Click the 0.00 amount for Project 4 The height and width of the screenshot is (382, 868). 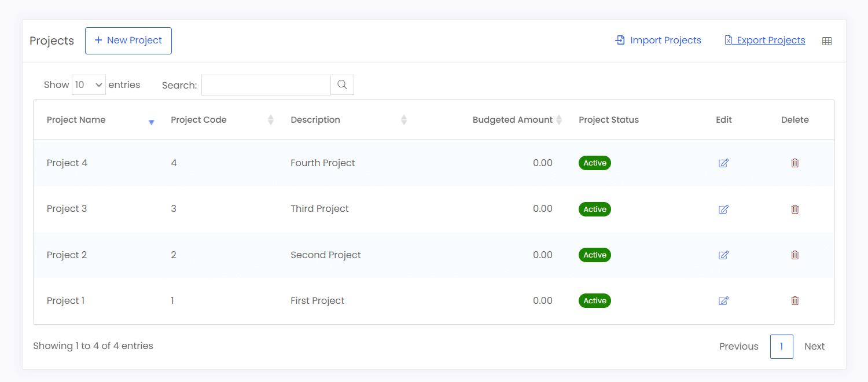click(x=543, y=163)
